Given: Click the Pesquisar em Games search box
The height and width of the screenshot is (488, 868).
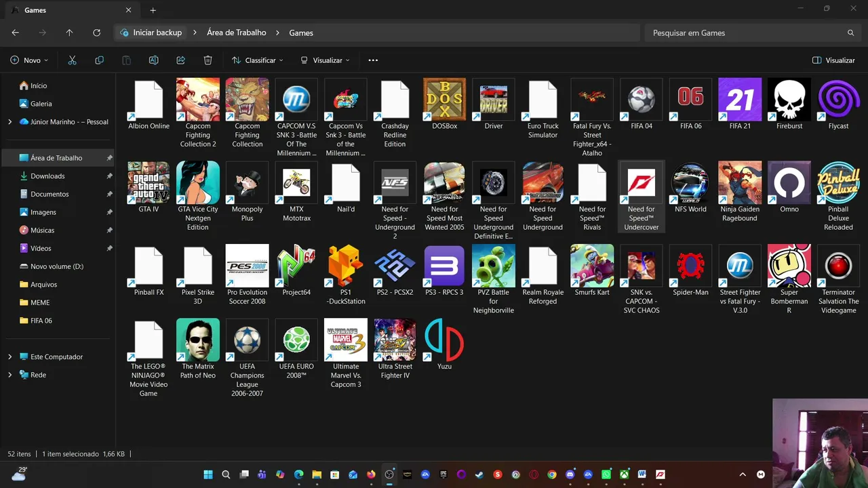Looking at the screenshot, I should 753,33.
